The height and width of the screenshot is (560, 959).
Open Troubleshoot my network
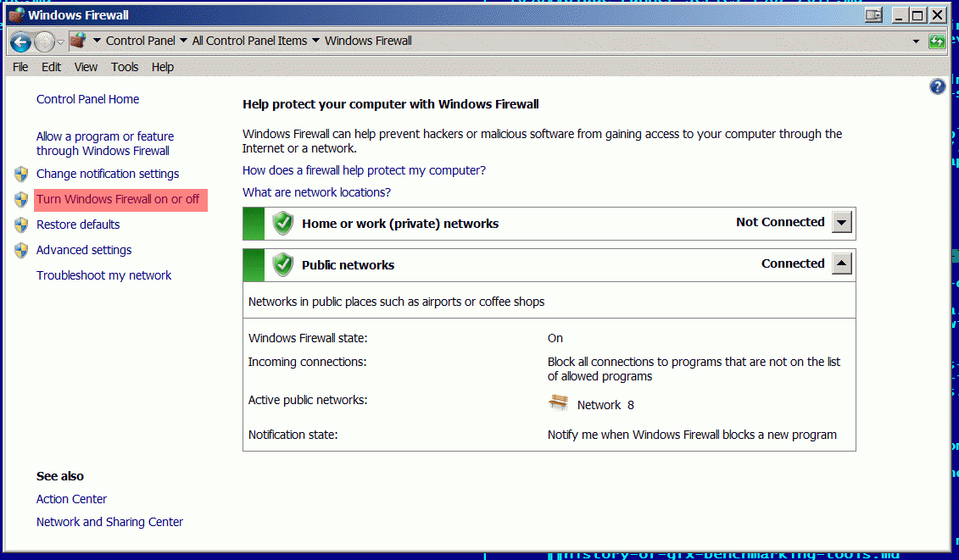(x=104, y=275)
